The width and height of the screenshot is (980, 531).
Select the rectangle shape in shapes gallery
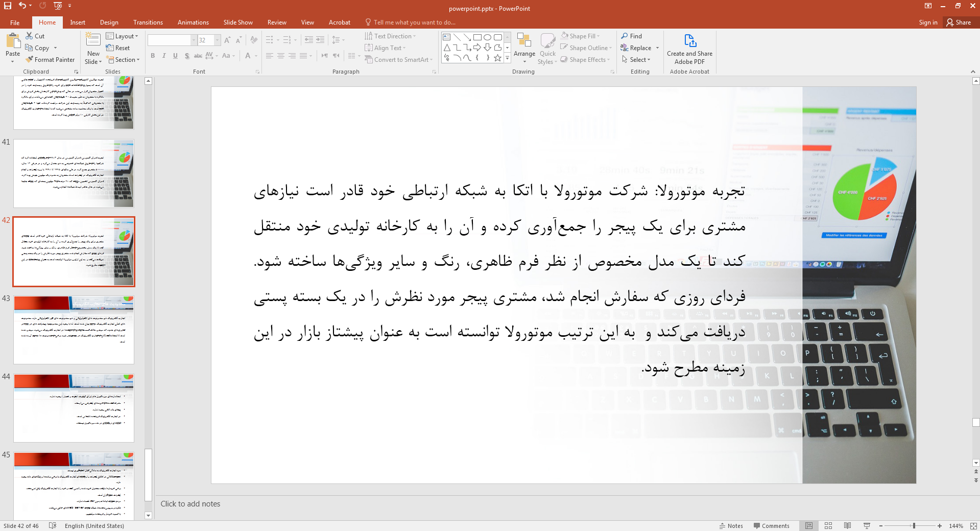tap(477, 37)
